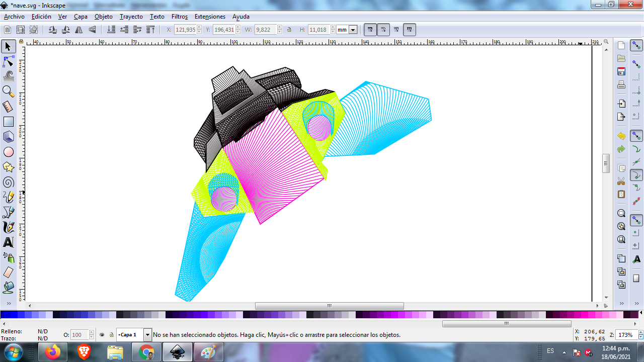Toggle move gradients with object

pyautogui.click(x=396, y=30)
